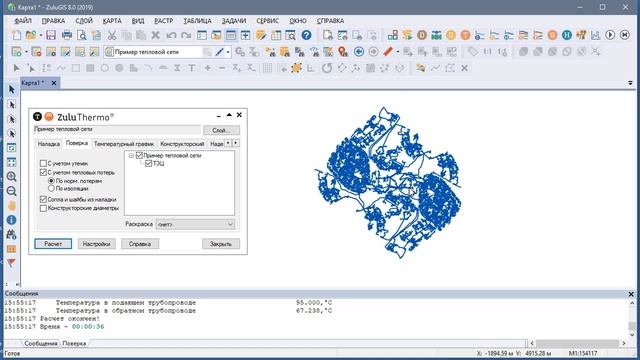
Task: Select the Zoom In magnifier in sidebar
Action: [11, 177]
